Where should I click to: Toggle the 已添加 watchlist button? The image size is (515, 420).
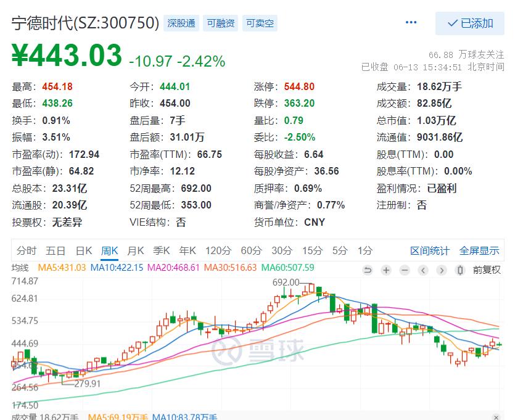(x=470, y=23)
